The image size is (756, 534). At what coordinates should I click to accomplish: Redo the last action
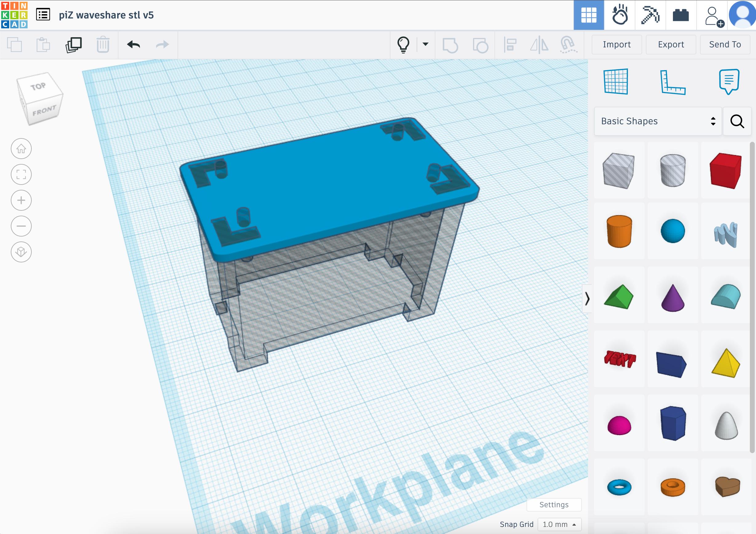click(x=162, y=44)
